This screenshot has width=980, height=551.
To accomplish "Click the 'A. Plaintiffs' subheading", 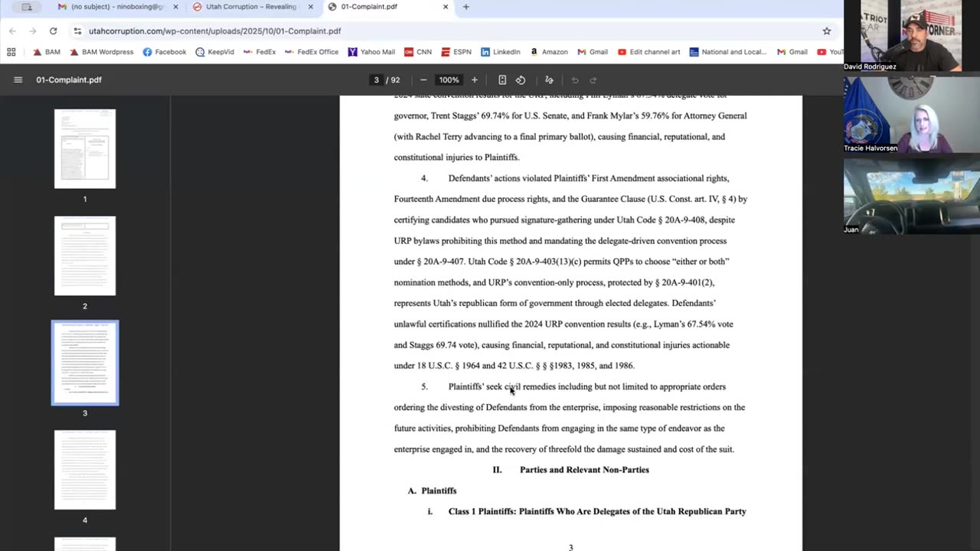I will point(433,491).
